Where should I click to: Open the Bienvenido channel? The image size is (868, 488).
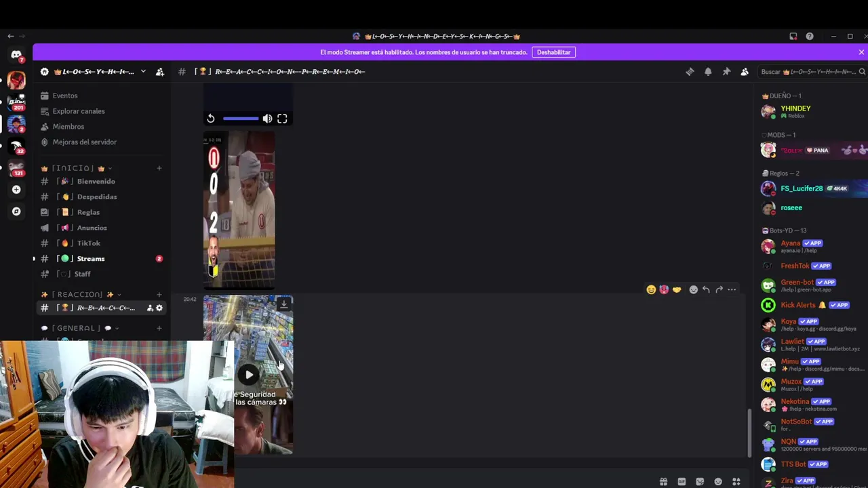pyautogui.click(x=102, y=181)
